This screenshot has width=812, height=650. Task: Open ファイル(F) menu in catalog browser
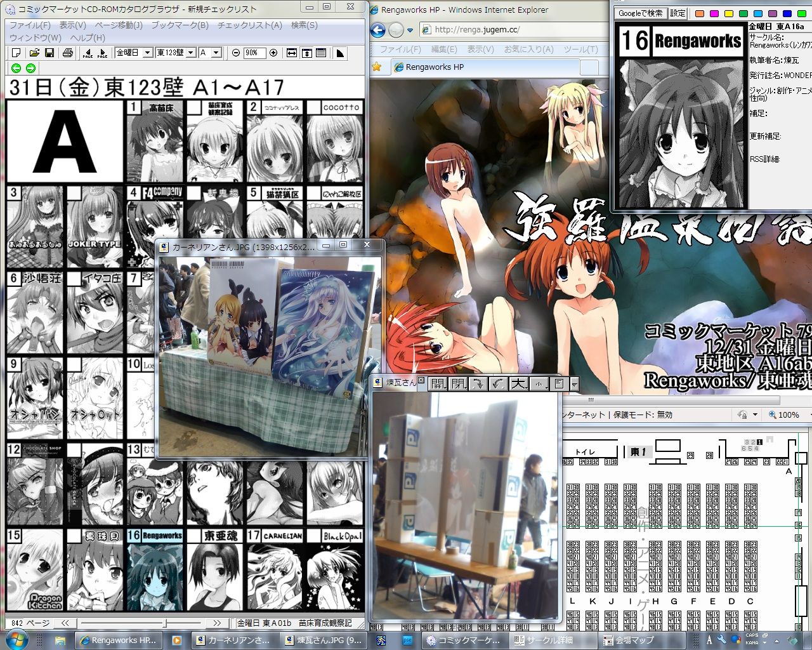coord(30,25)
